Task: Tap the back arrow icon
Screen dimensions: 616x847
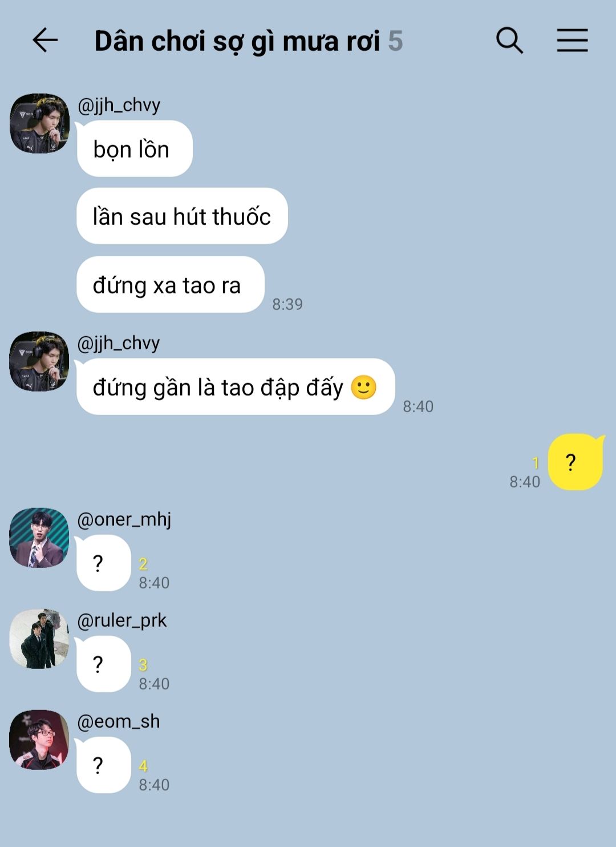Action: click(x=45, y=41)
